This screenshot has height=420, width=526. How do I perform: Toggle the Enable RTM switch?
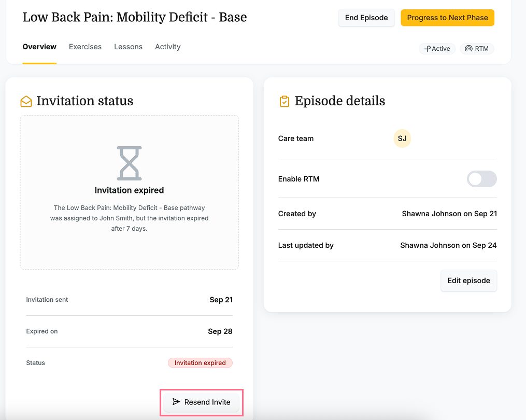pos(481,179)
